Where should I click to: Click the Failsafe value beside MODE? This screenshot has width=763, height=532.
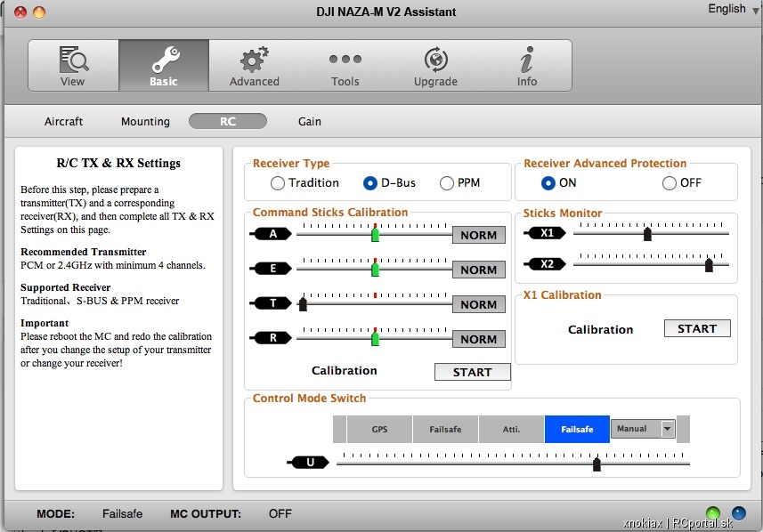(x=122, y=513)
